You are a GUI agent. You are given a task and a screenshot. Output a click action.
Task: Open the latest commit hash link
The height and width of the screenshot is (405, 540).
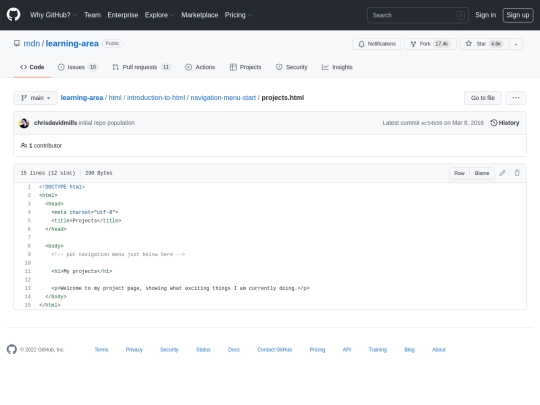(432, 123)
